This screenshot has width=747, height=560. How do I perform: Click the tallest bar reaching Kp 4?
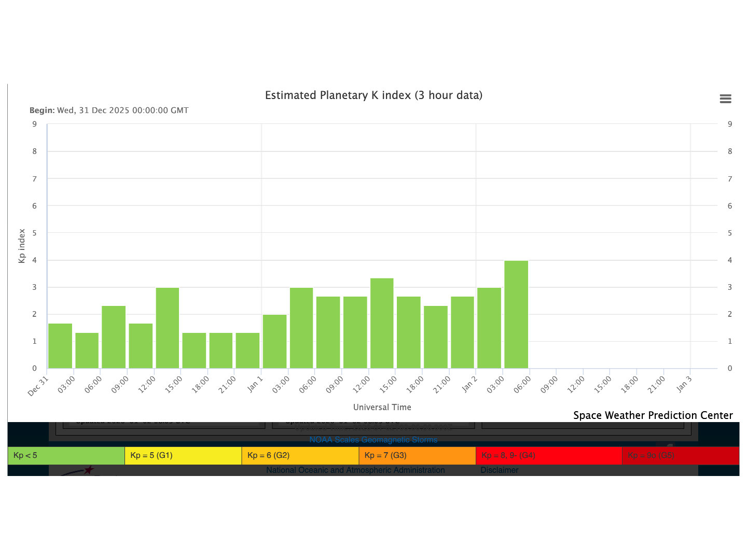(x=516, y=314)
